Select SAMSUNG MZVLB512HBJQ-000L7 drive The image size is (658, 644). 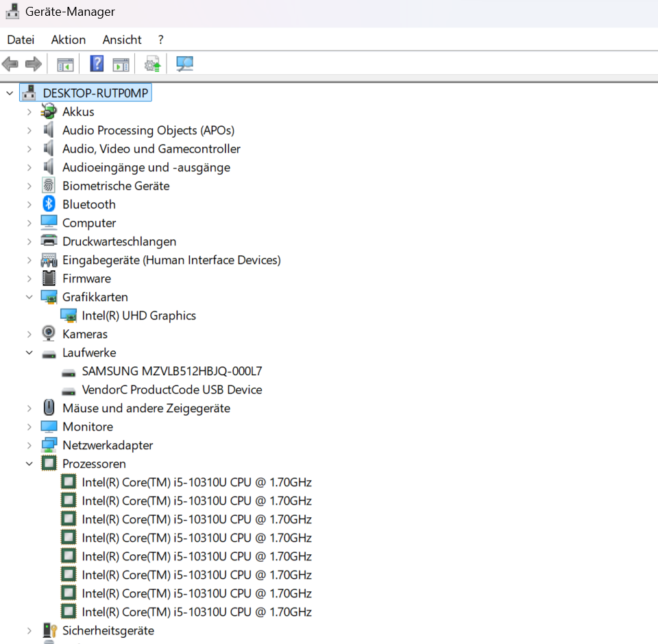pyautogui.click(x=172, y=371)
